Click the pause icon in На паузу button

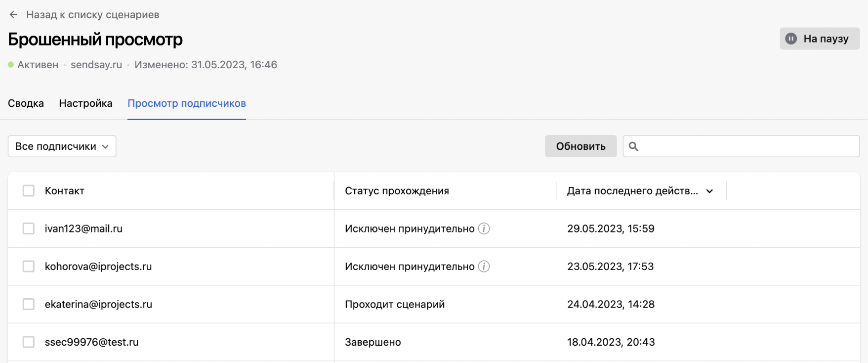tap(791, 39)
